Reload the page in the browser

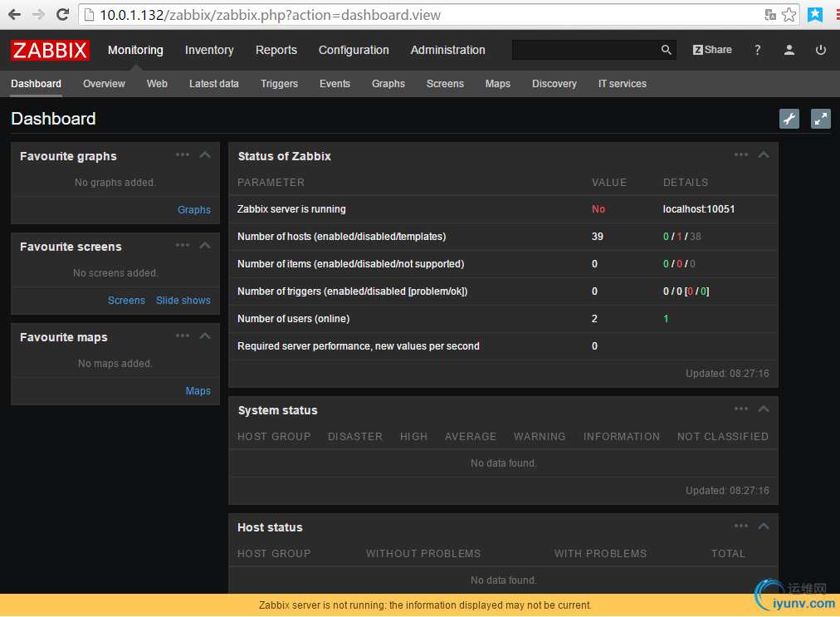coord(63,14)
